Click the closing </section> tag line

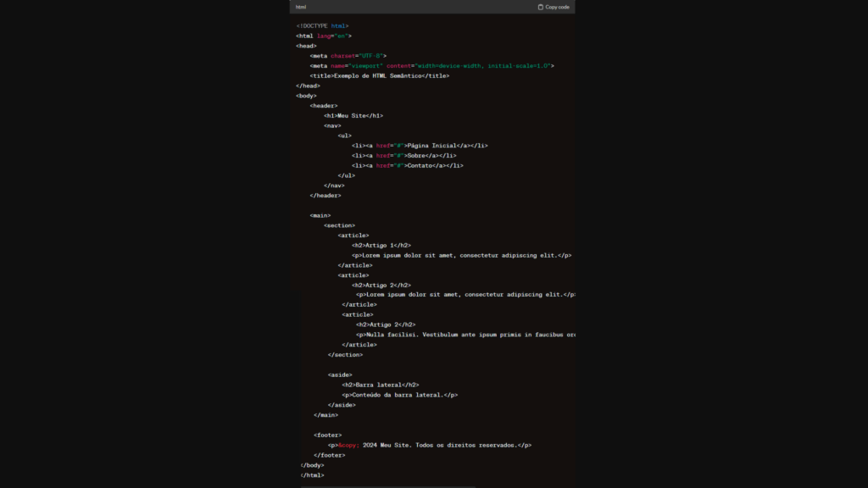(x=346, y=355)
